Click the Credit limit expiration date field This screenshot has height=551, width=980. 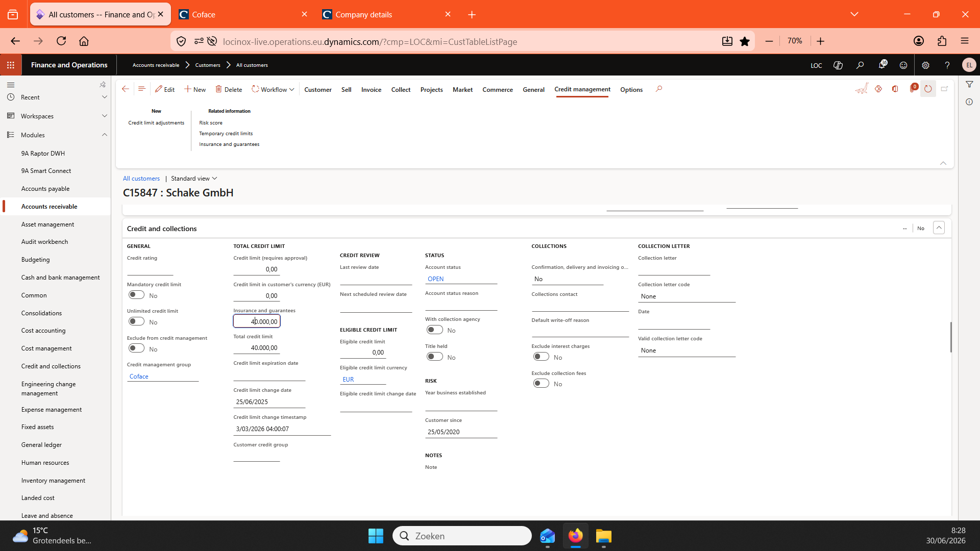(x=269, y=375)
